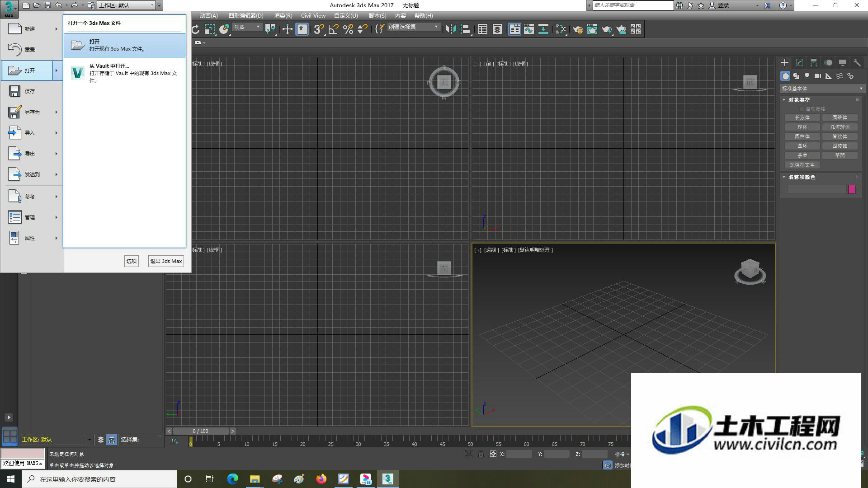
Task: Expand the 另存为 submenu arrow
Action: [x=57, y=112]
